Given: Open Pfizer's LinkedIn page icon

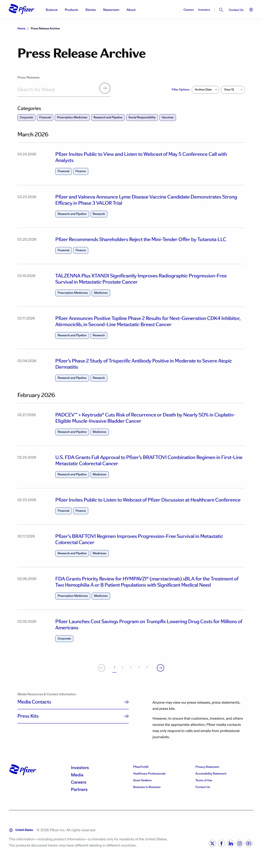Looking at the screenshot, I should click(231, 843).
